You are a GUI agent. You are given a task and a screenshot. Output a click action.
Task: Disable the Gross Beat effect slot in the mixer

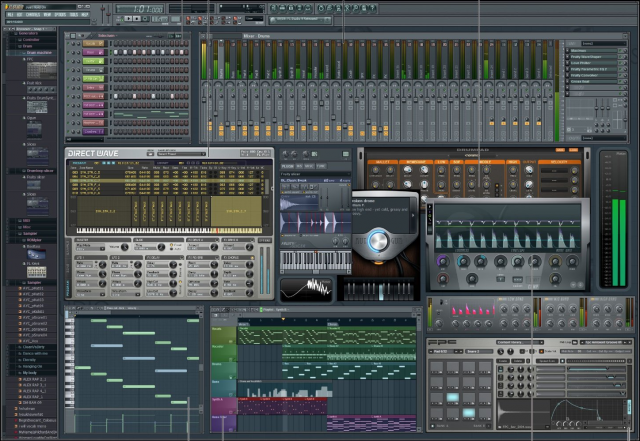click(620, 81)
